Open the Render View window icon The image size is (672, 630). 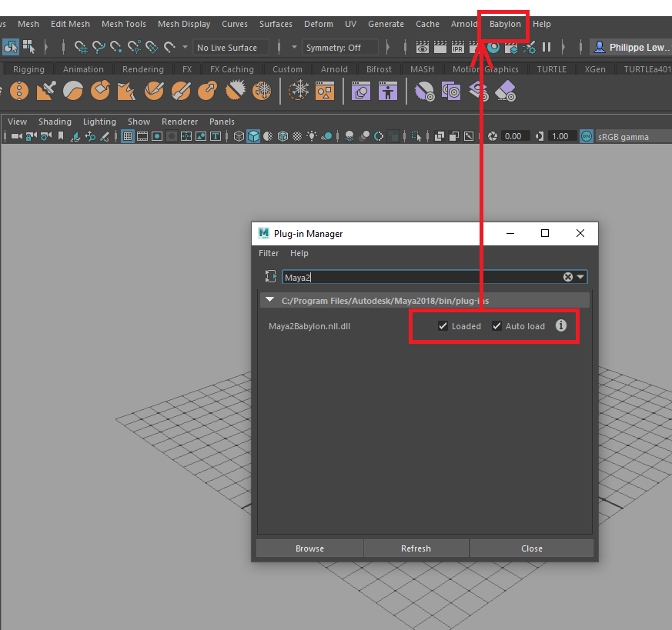423,47
